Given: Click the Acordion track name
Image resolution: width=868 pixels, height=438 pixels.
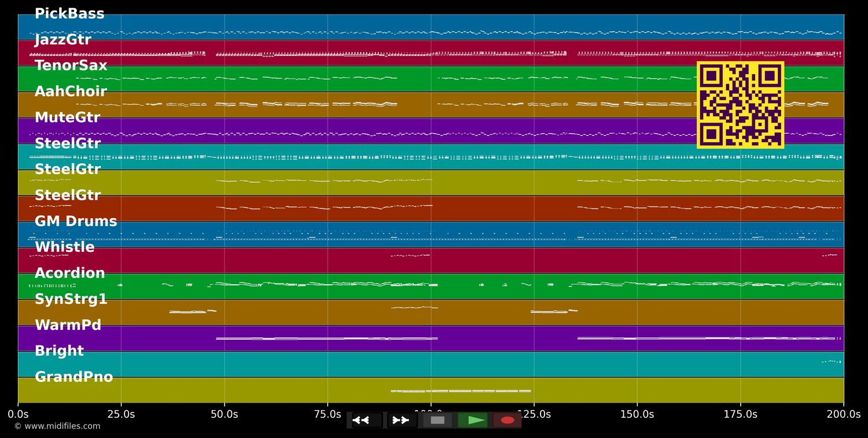Looking at the screenshot, I should click(x=69, y=274).
